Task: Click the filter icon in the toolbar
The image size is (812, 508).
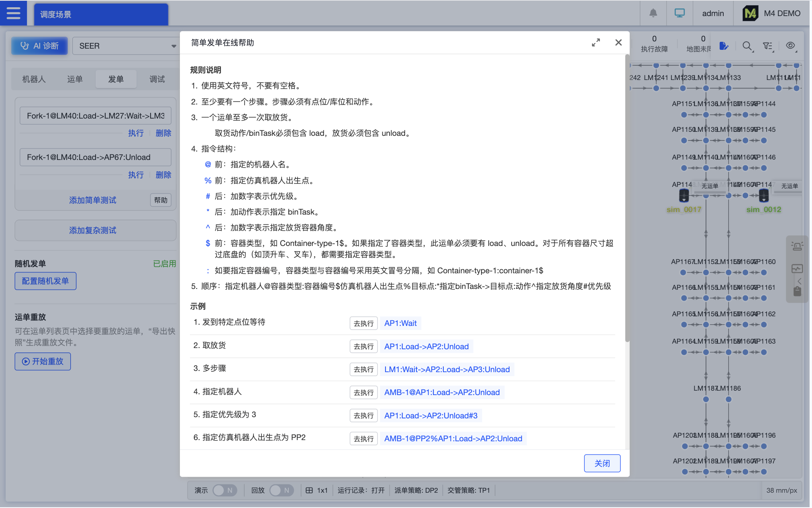Action: pyautogui.click(x=768, y=46)
